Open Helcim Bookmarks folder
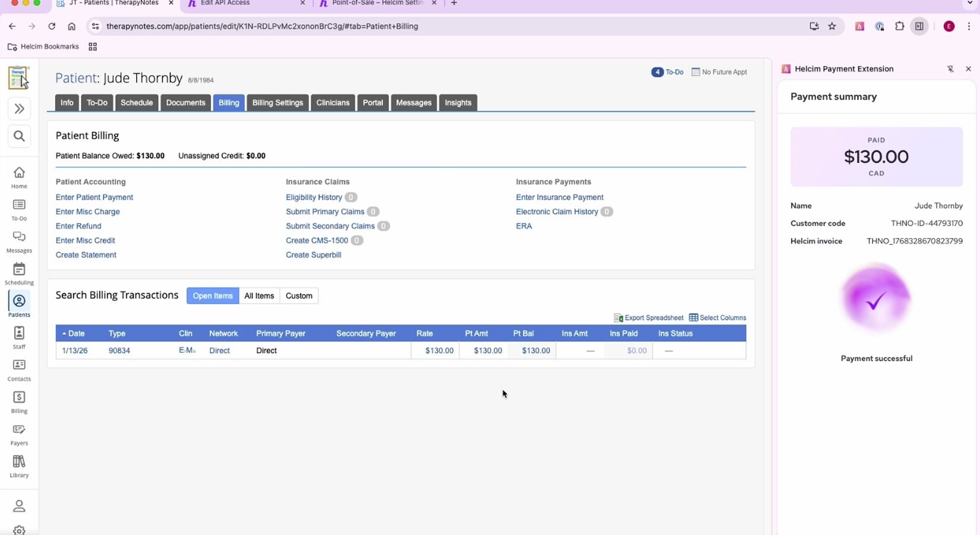The image size is (980, 535). [43, 46]
